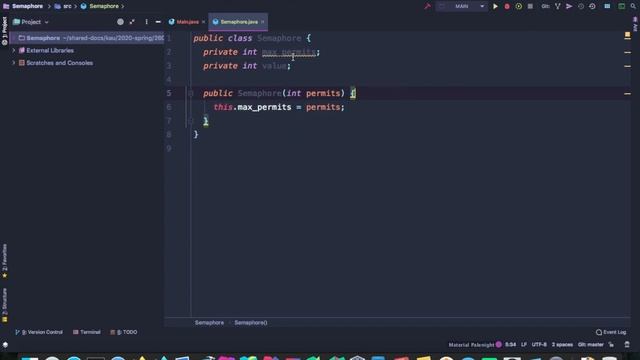The width and height of the screenshot is (640, 360).
Task: Toggle the Structure tool window side tab
Action: pos(4,305)
